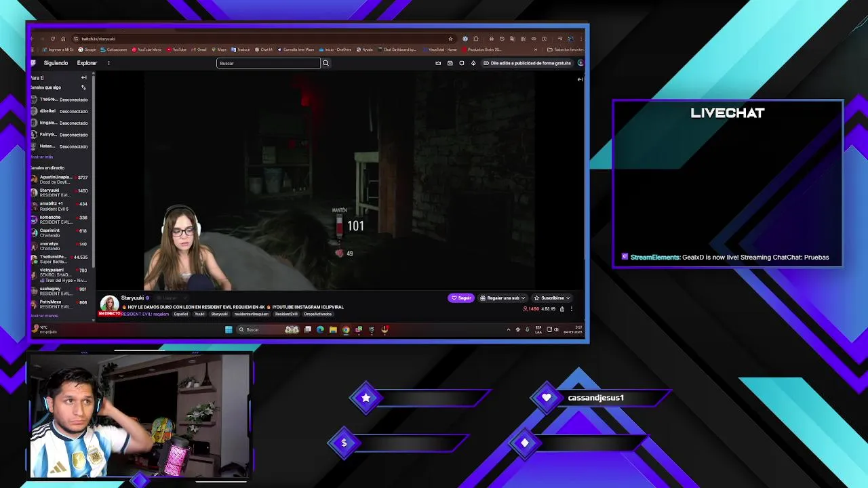868x488 pixels.
Task: Bookmark this page with the star icon
Action: (x=450, y=39)
